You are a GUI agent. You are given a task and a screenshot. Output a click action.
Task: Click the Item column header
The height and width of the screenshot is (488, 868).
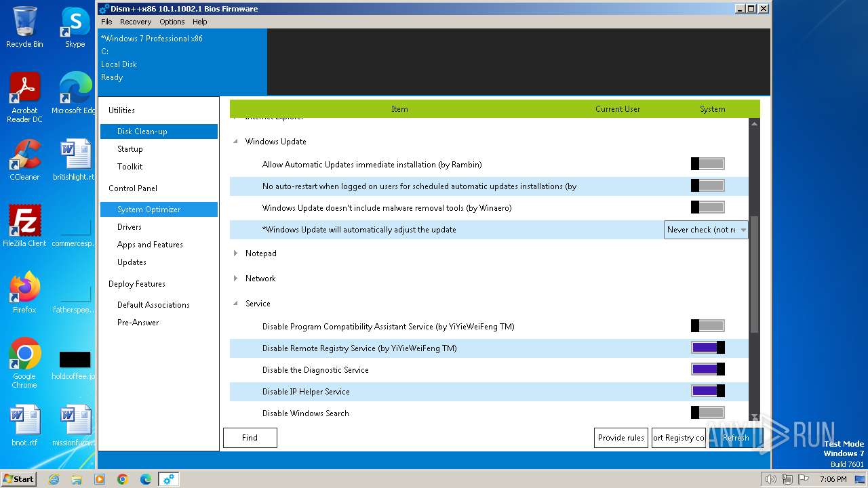tap(399, 109)
